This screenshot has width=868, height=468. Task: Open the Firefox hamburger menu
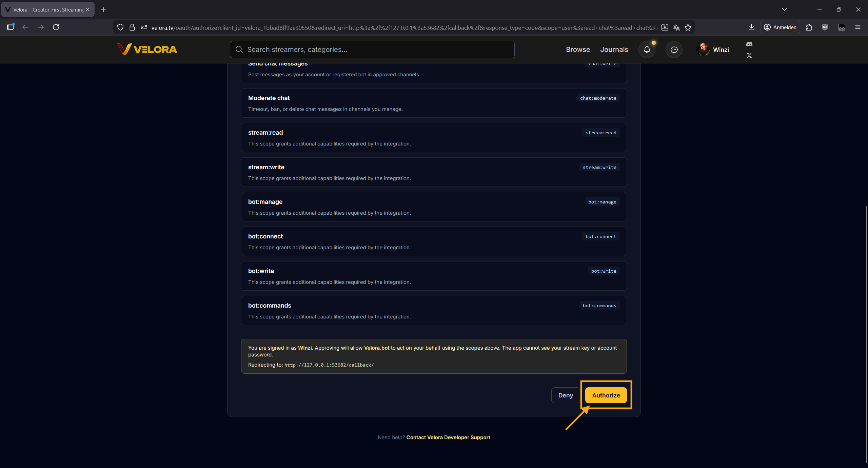[x=858, y=27]
